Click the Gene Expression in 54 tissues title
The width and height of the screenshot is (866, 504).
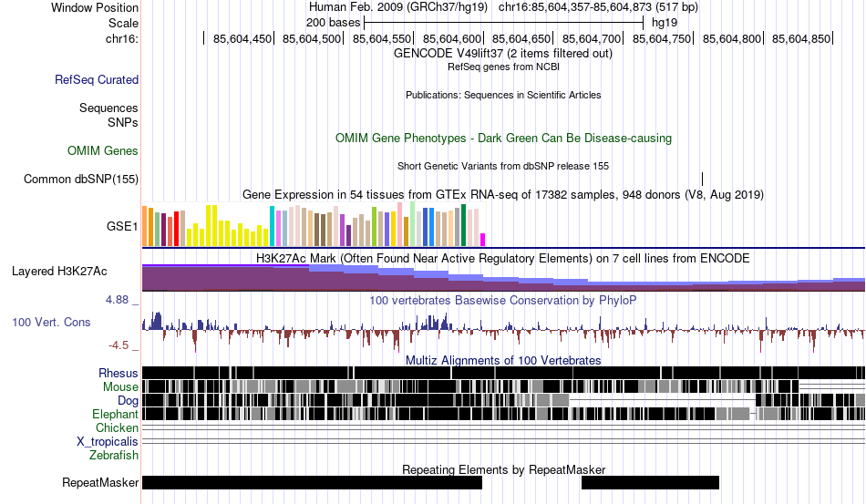(x=503, y=195)
